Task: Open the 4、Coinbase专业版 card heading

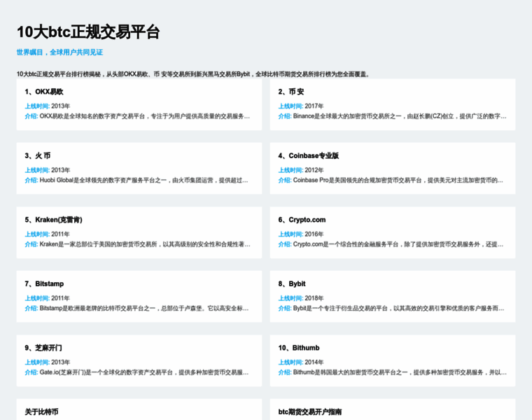Action: [x=309, y=155]
